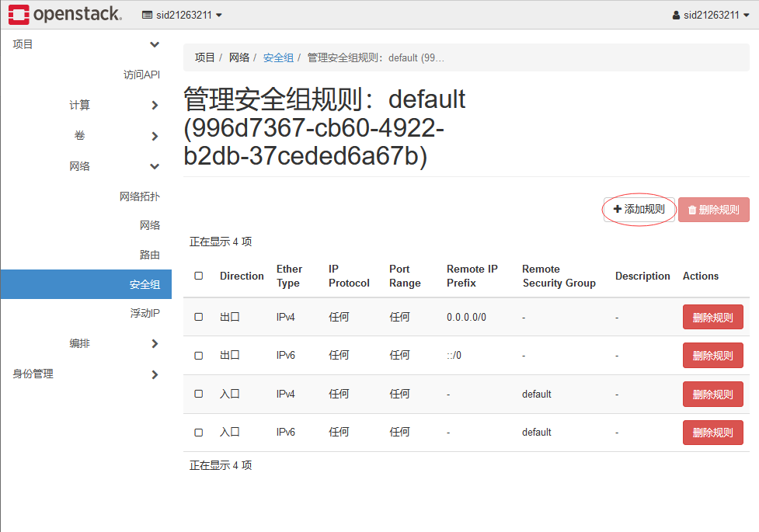This screenshot has width=759, height=532.
Task: Click default group in 入口 IPv6 row
Action: click(536, 433)
